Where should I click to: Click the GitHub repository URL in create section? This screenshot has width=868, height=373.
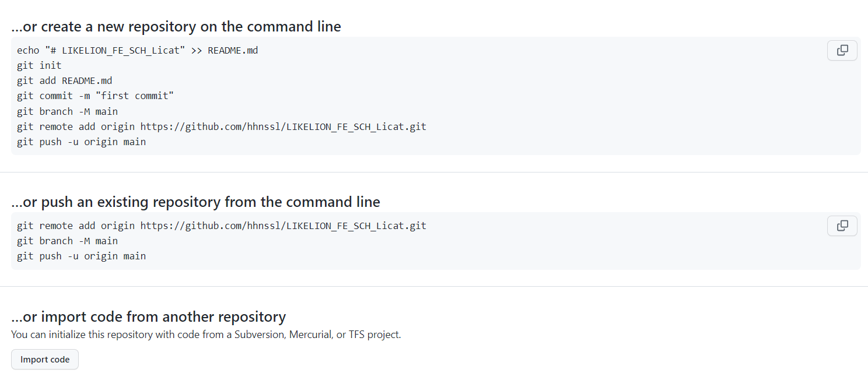(283, 126)
